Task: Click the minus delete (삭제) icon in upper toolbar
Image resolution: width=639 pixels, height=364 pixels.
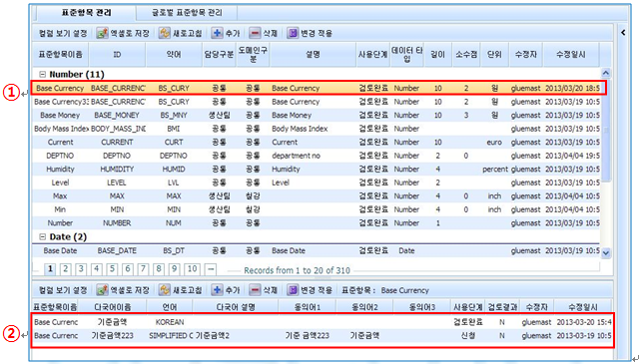Action: point(255,33)
